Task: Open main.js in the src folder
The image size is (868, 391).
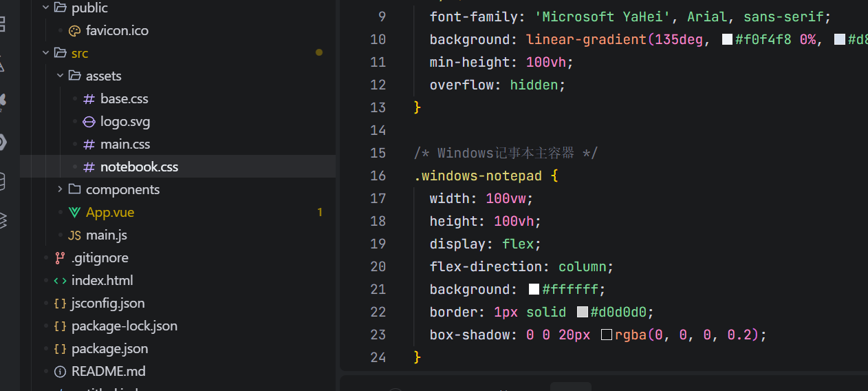Action: pos(107,235)
